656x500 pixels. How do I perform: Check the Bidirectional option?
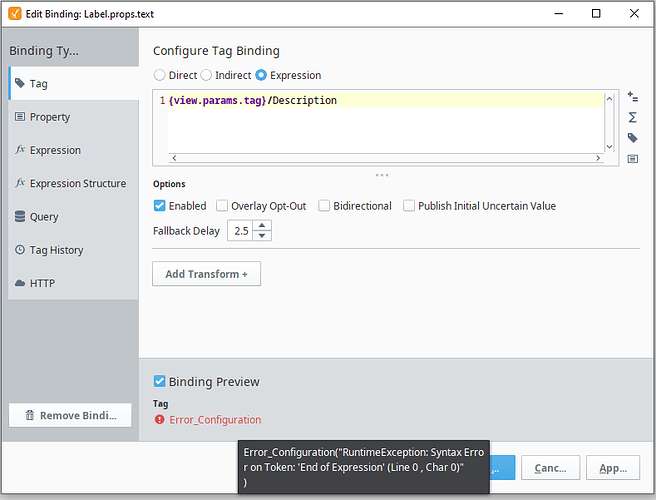coord(324,205)
